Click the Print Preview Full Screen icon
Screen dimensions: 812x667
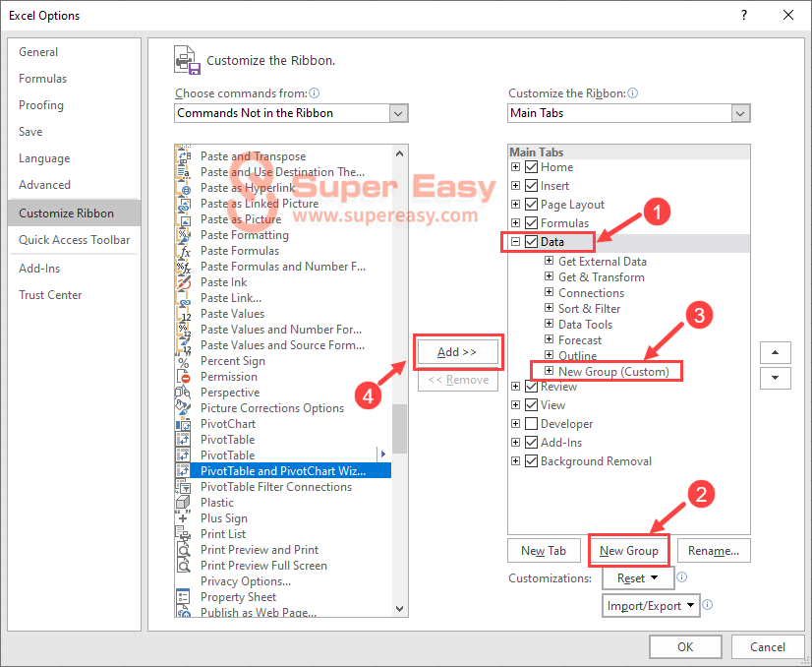[x=183, y=566]
